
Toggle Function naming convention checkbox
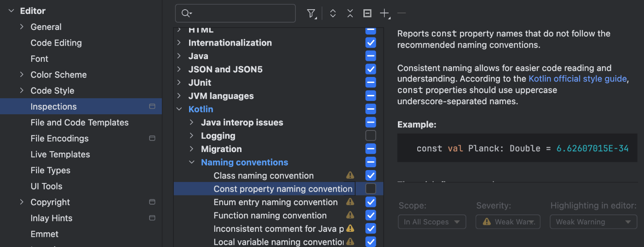tap(371, 215)
